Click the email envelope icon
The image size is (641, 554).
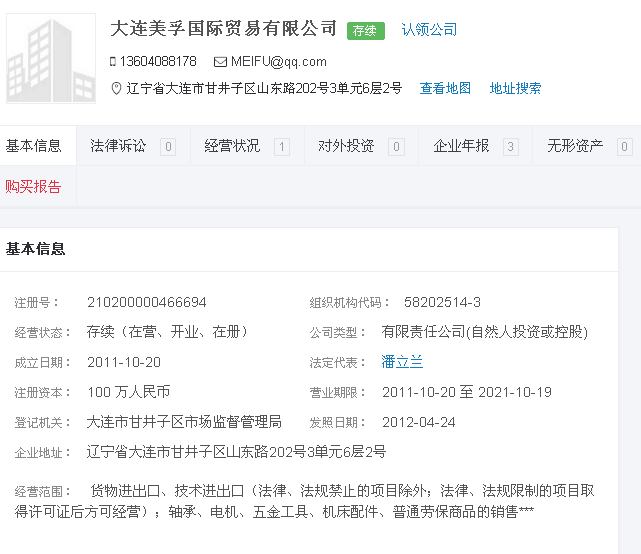[x=220, y=62]
